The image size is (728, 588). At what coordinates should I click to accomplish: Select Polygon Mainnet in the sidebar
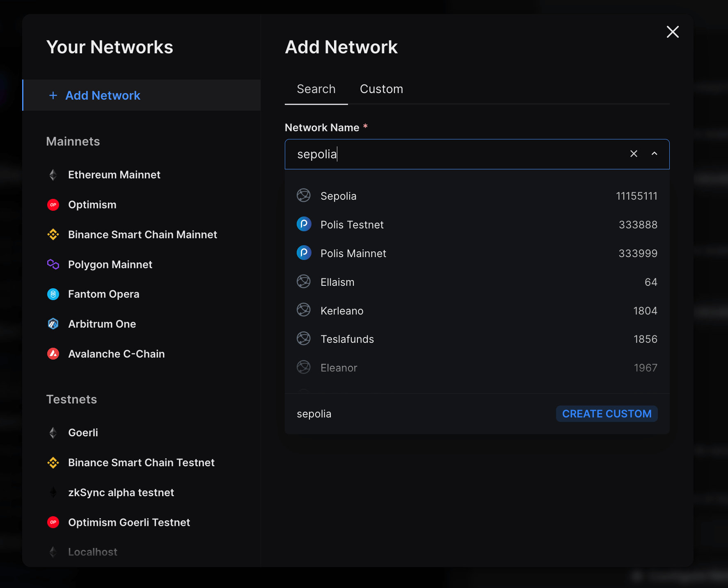[x=142, y=264]
